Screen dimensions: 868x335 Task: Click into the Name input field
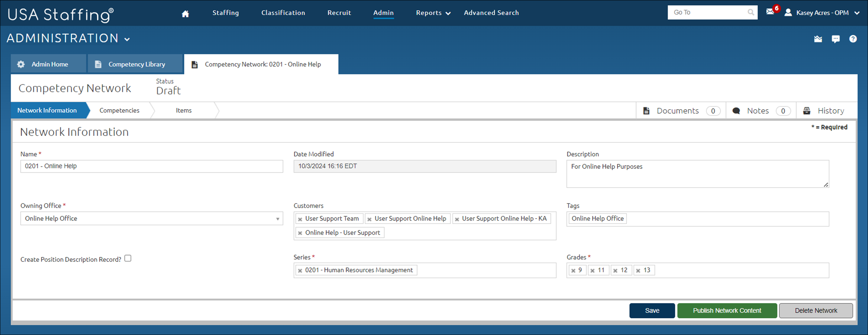point(152,166)
